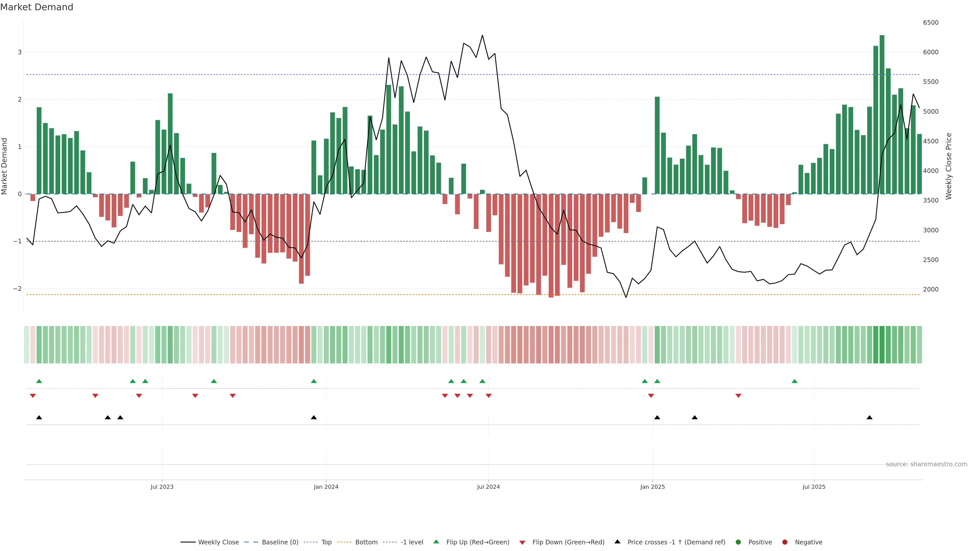Click the -1 level legend entry
Screen dimensions: 980x551
pyautogui.click(x=412, y=542)
